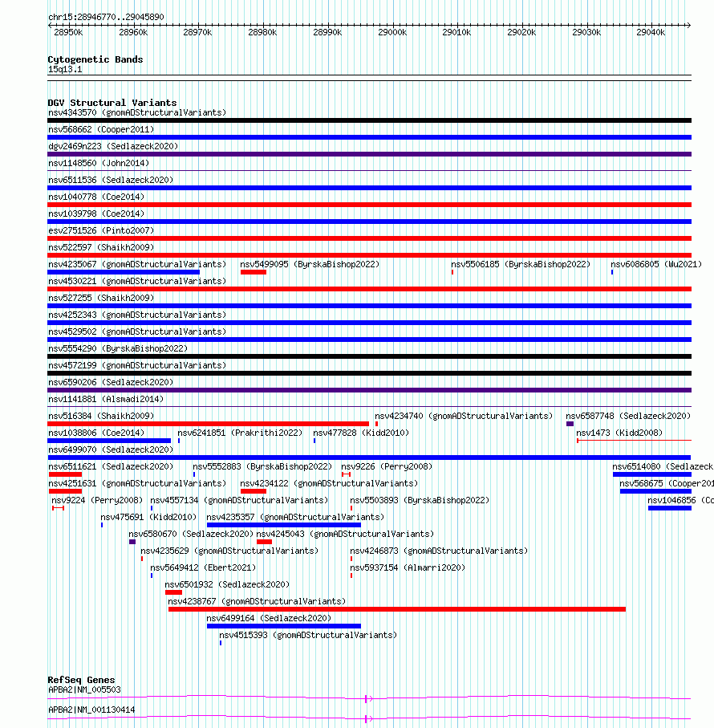The image size is (714, 728).
Task: Select nsv1473 (Kidd2008) label
Action: (x=619, y=433)
